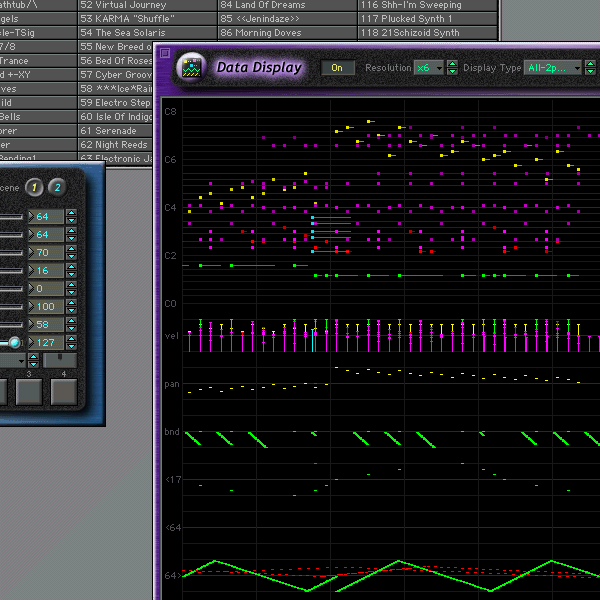Click down arrow beside blue panel's bottom dropdown
The image size is (600, 600).
pyautogui.click(x=33, y=364)
